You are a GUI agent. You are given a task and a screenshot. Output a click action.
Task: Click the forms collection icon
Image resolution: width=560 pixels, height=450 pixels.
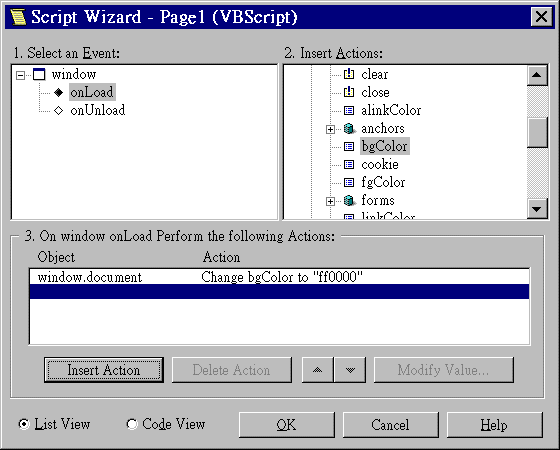[349, 200]
